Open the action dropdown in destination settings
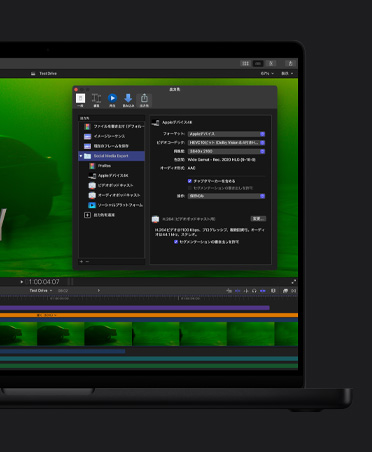 (226, 196)
